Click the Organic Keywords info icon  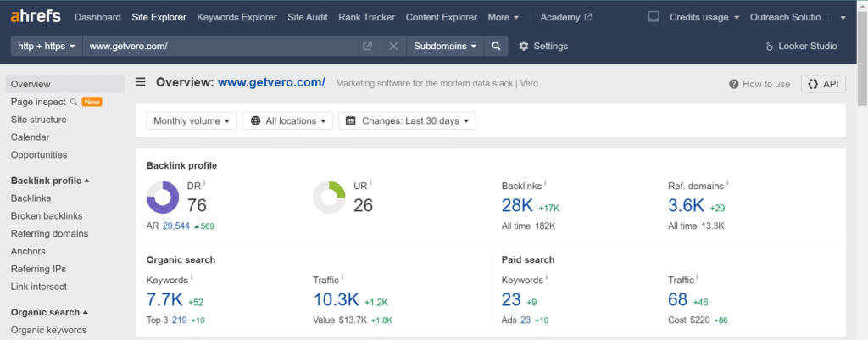coord(191,277)
